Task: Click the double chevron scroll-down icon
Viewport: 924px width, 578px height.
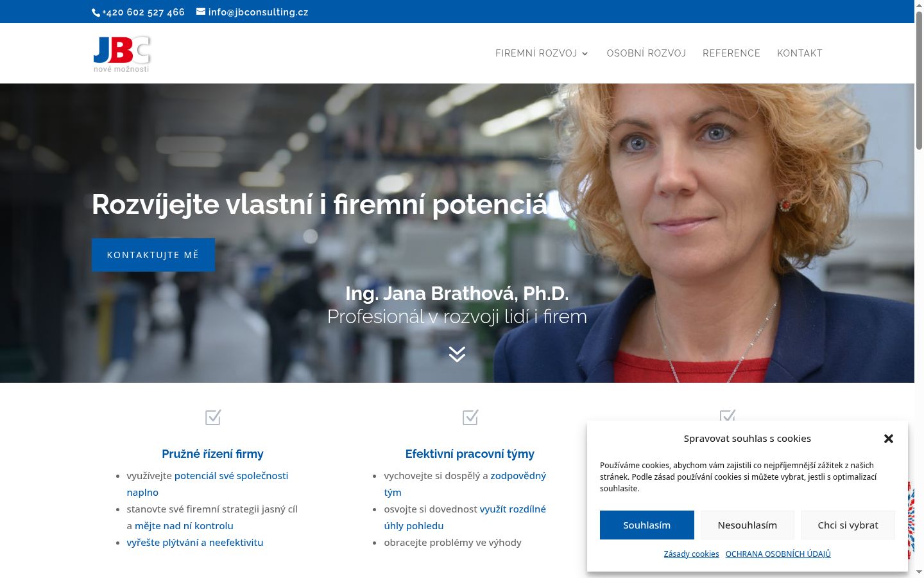Action: coord(457,354)
